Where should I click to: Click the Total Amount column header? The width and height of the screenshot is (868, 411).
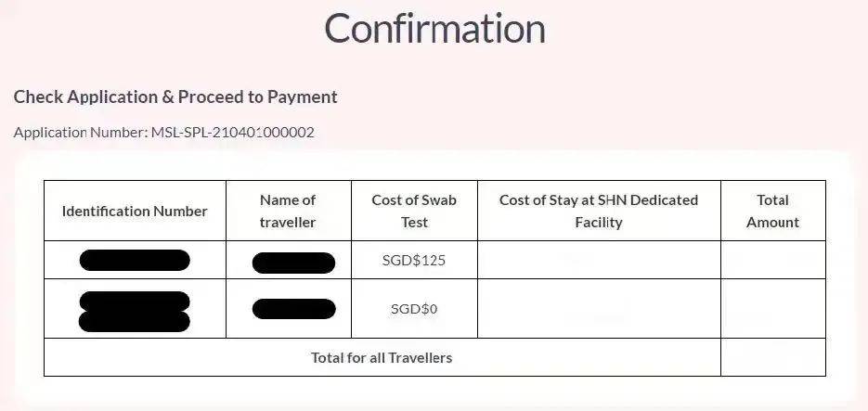tap(772, 211)
